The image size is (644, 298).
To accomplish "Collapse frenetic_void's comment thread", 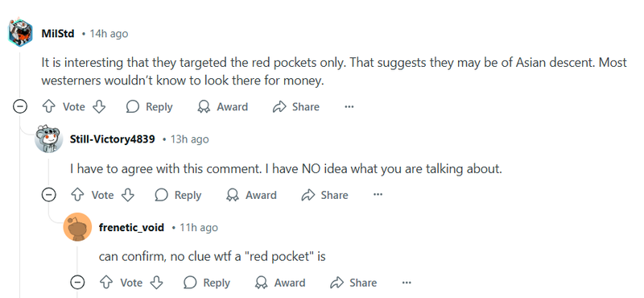I will (77, 283).
